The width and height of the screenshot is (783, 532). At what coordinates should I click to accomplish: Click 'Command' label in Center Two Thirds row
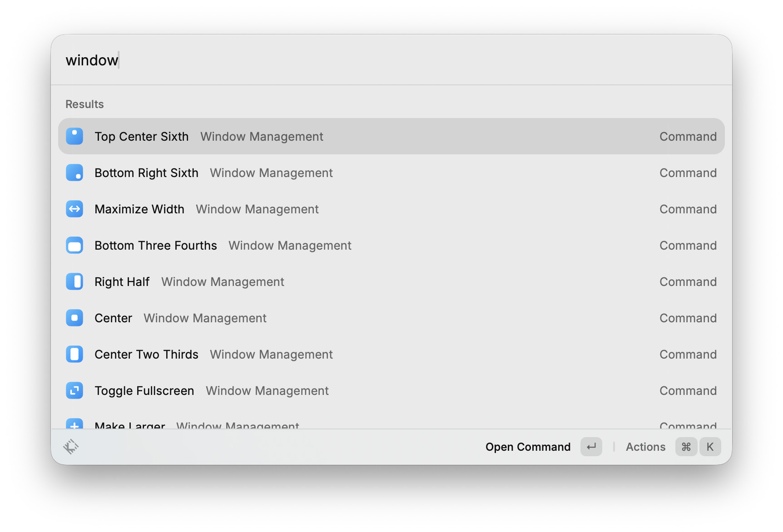tap(688, 354)
